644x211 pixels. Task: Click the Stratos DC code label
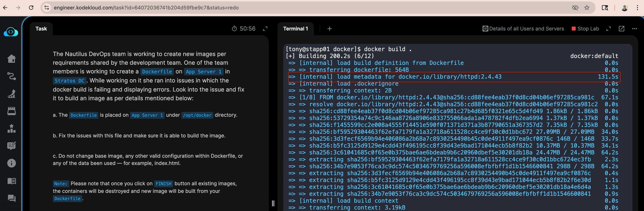click(69, 81)
